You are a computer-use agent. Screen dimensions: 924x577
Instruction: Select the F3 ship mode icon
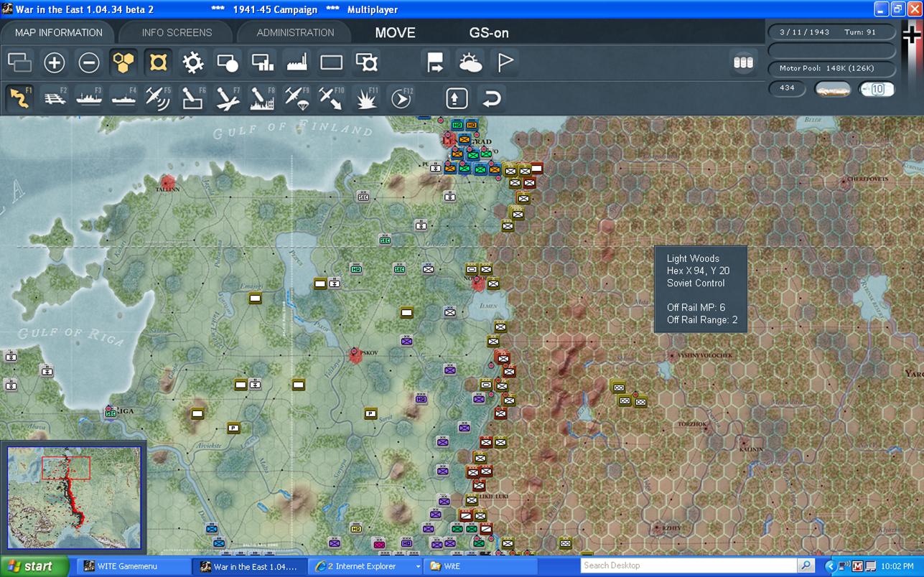click(x=89, y=98)
